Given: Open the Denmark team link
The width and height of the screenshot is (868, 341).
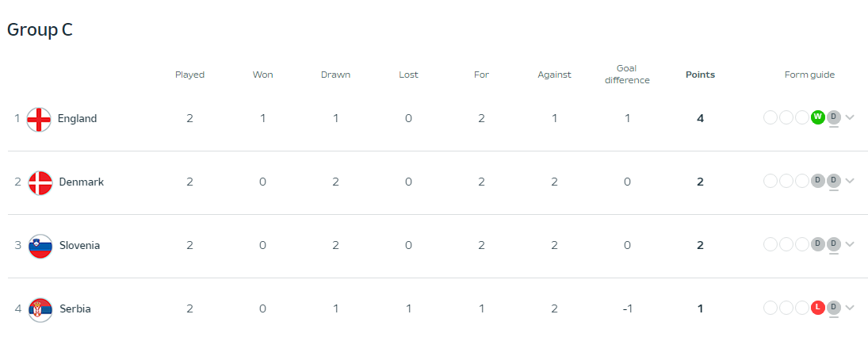Looking at the screenshot, I should click(x=81, y=182).
